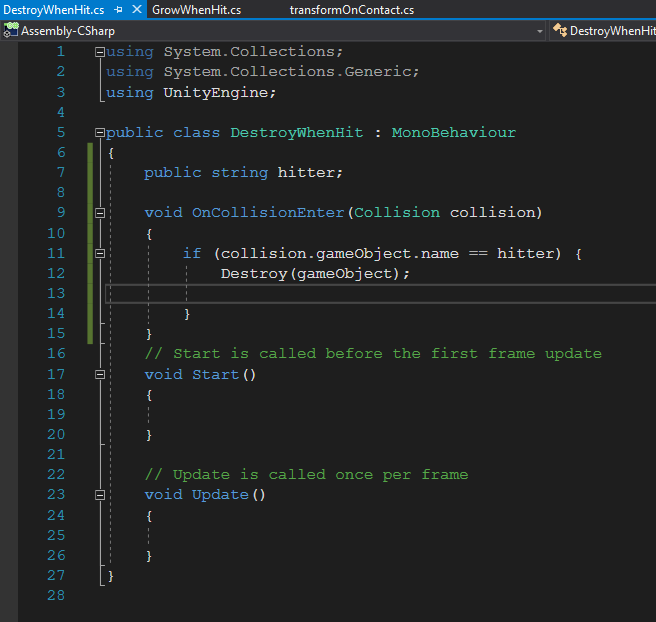
Task: Click 'UnityEngine;' in using statement
Action: point(220,92)
